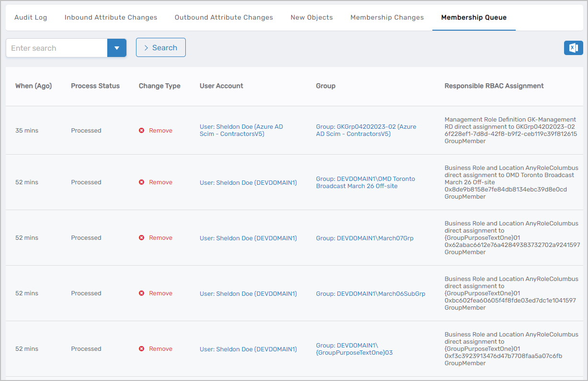Sort by the When (Ago) column header
588x381 pixels.
[x=34, y=86]
